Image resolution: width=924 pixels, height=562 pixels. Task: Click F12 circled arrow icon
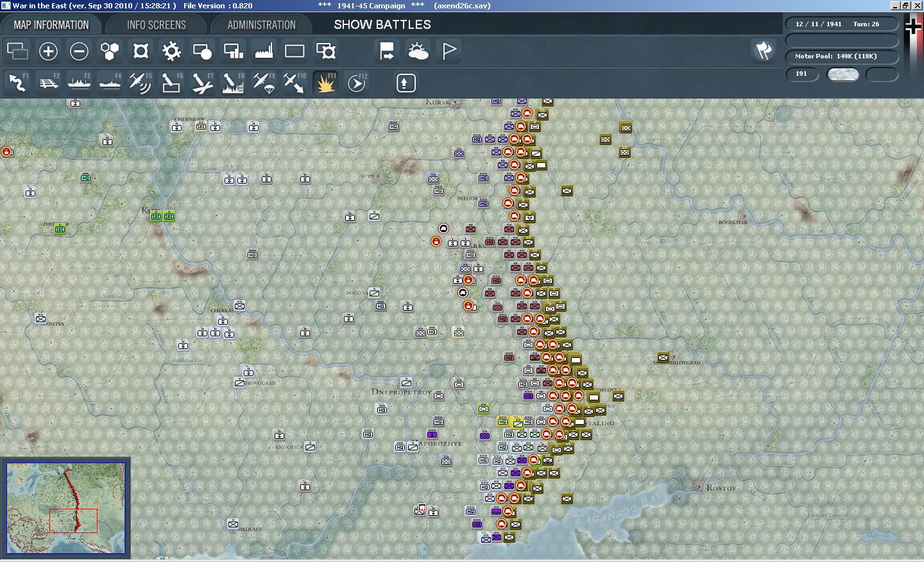(x=356, y=83)
